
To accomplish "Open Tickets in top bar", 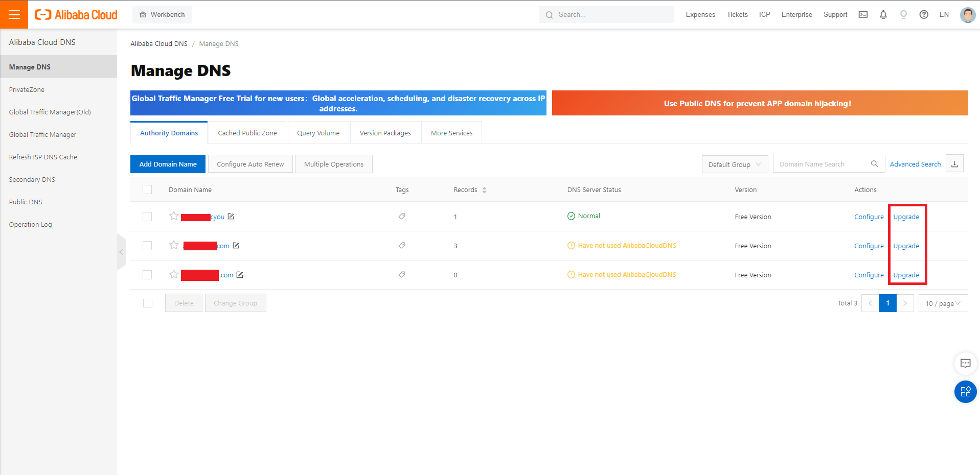I will pyautogui.click(x=737, y=15).
